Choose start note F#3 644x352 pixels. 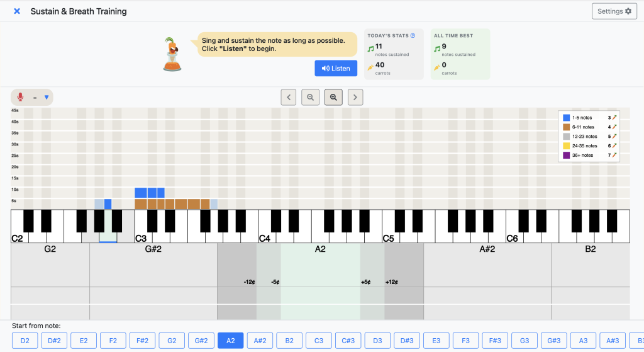coord(495,341)
